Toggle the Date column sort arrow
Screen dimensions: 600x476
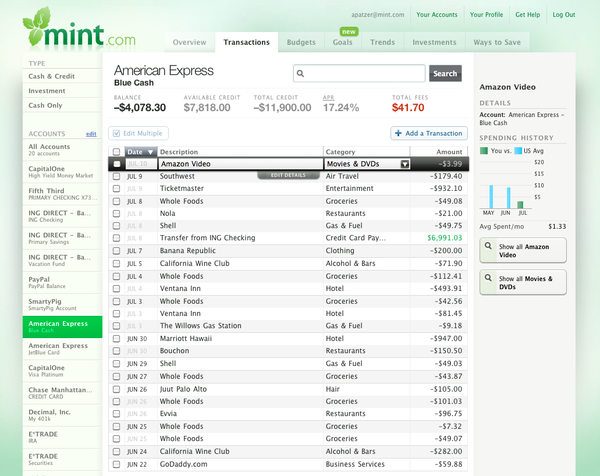150,152
